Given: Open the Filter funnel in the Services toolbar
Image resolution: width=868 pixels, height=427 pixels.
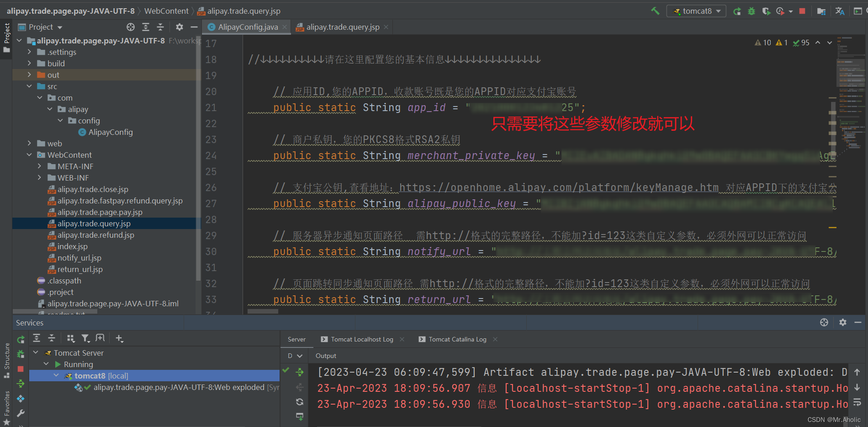Looking at the screenshot, I should (x=85, y=338).
